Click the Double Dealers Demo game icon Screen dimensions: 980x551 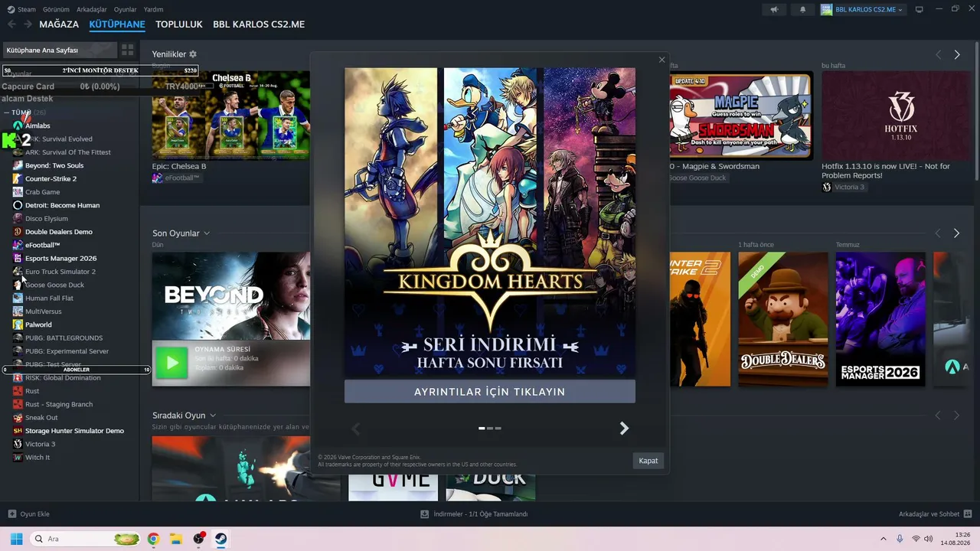click(x=18, y=232)
